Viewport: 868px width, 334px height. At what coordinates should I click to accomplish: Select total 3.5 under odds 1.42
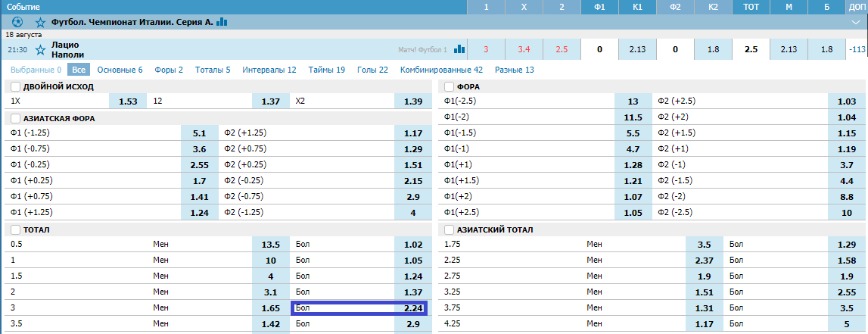271,323
